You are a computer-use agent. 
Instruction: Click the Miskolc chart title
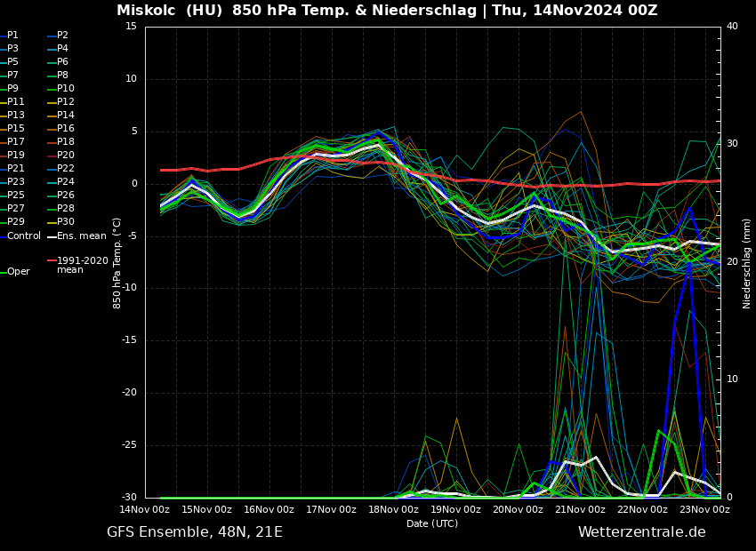click(x=387, y=11)
